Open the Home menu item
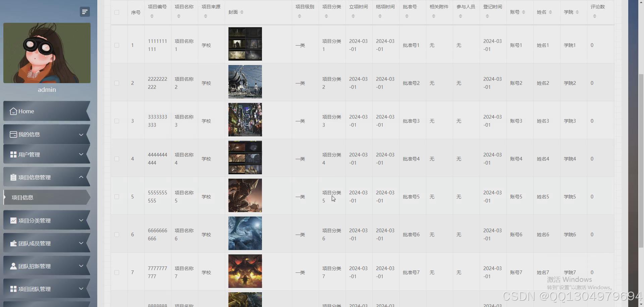Screen dimensions: 644x307 [x=47, y=111]
